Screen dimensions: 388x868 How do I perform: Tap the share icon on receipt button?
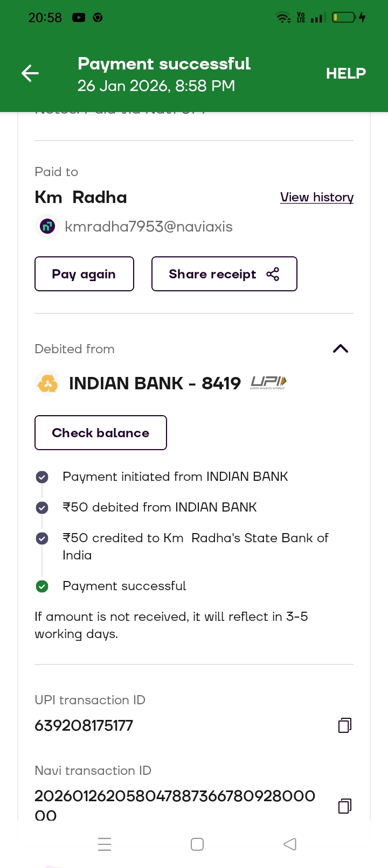[x=273, y=274]
